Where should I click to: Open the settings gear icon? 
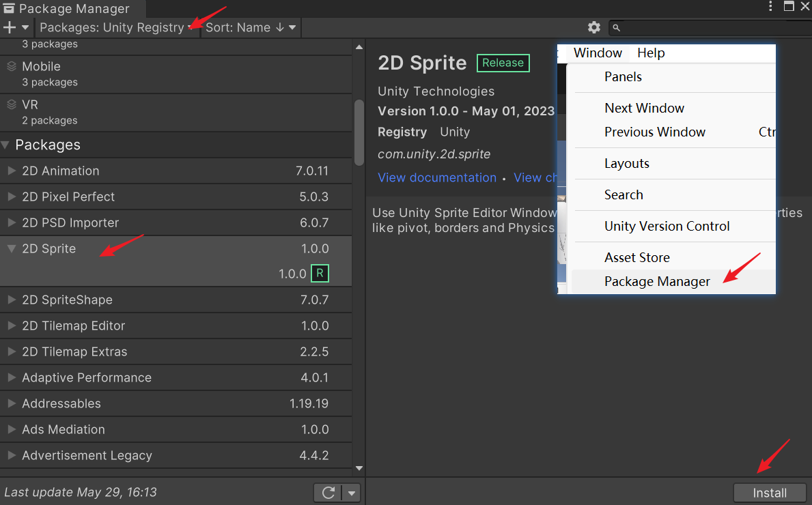coord(594,27)
